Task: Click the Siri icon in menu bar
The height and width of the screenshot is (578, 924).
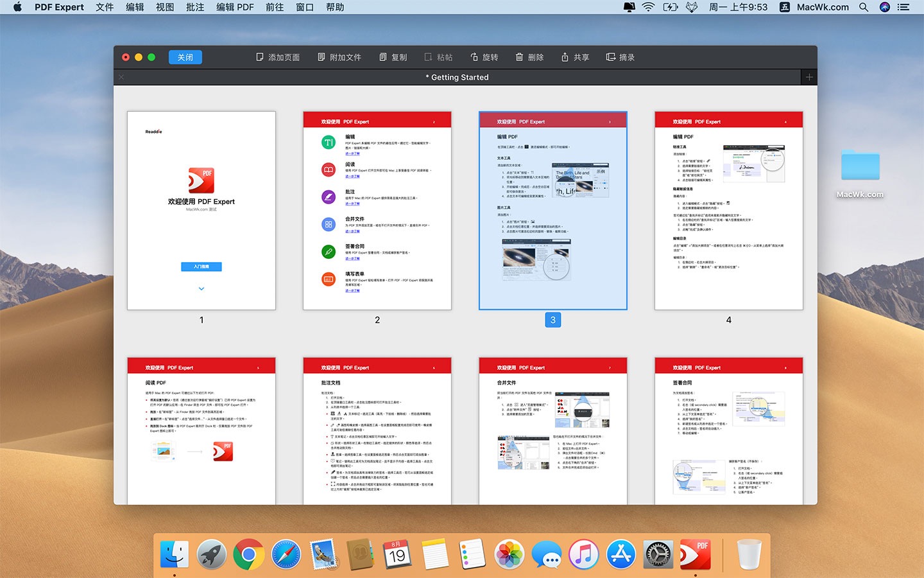Action: [x=885, y=7]
